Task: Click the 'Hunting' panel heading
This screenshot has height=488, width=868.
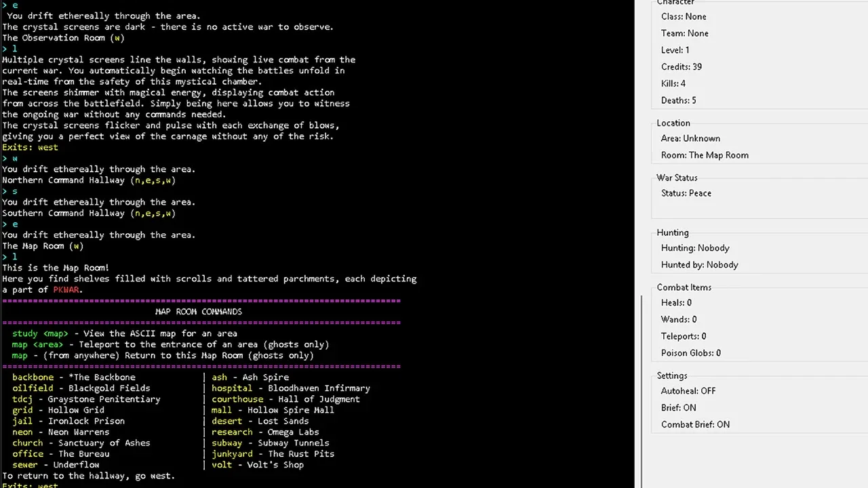Action: 673,232
